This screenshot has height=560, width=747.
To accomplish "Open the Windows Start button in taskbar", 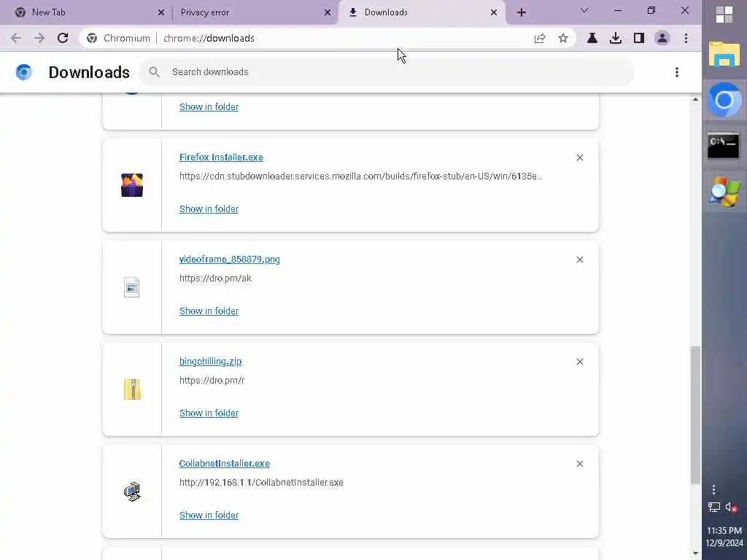I will coord(724,15).
